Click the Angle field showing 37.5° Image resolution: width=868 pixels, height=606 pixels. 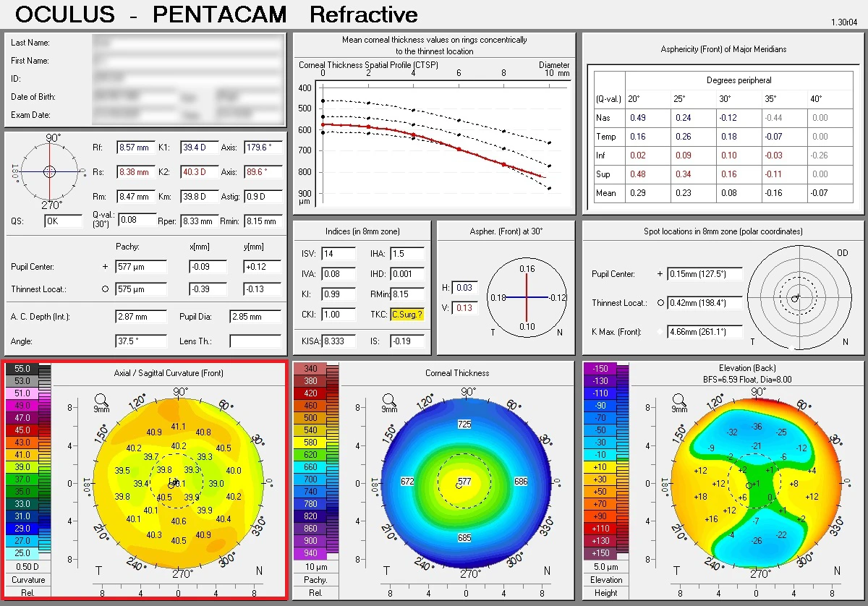click(140, 341)
